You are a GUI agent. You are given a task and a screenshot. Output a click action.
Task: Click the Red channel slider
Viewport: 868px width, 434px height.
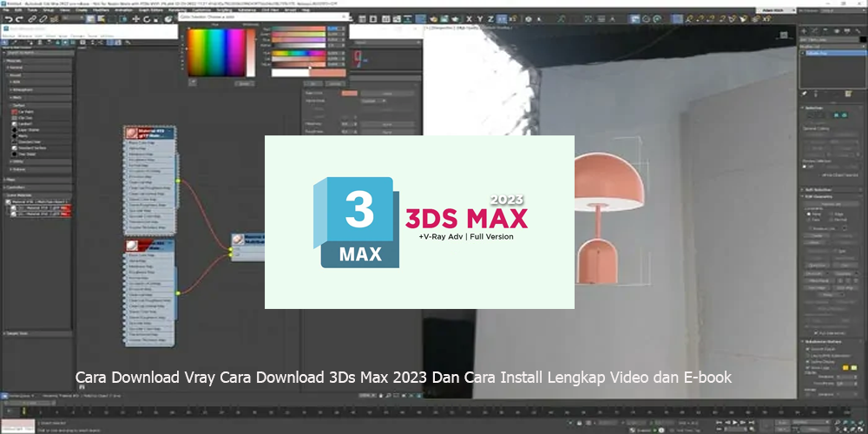tap(299, 29)
